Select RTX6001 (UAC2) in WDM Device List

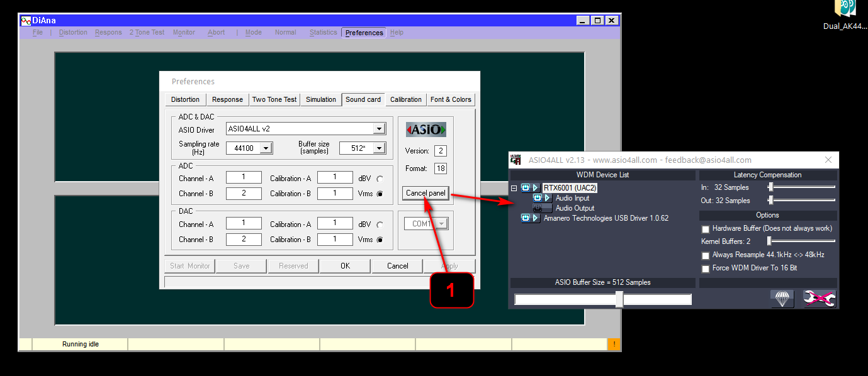pos(570,187)
